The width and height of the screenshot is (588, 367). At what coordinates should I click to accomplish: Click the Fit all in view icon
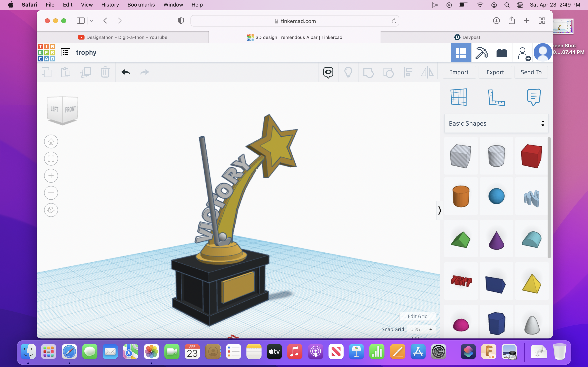[x=51, y=159]
